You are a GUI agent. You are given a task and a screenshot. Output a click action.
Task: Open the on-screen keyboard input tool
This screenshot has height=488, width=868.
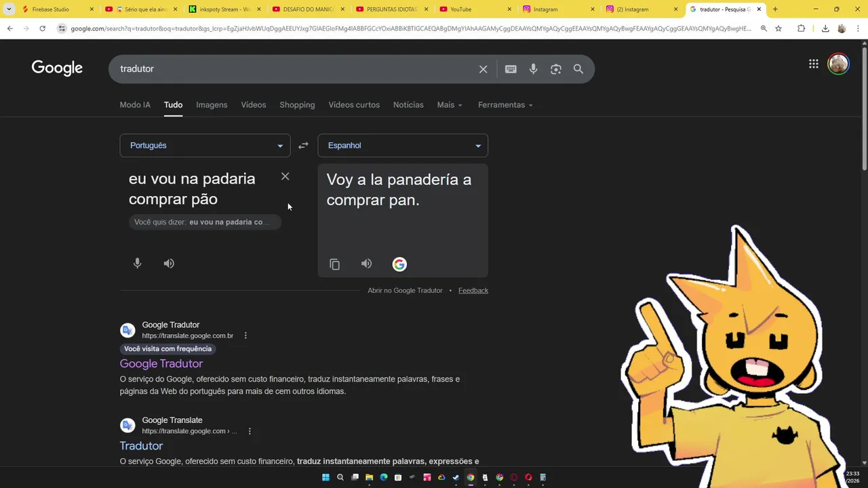point(511,69)
